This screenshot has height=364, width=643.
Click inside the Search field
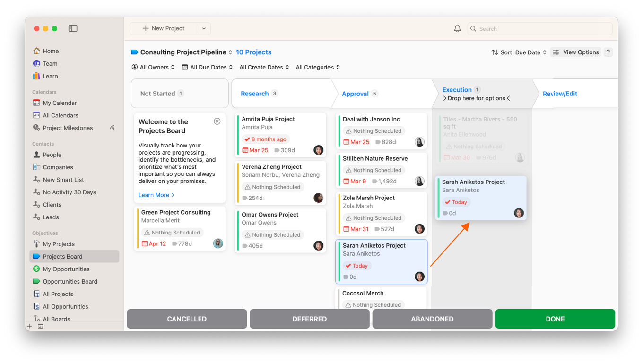tap(520, 28)
